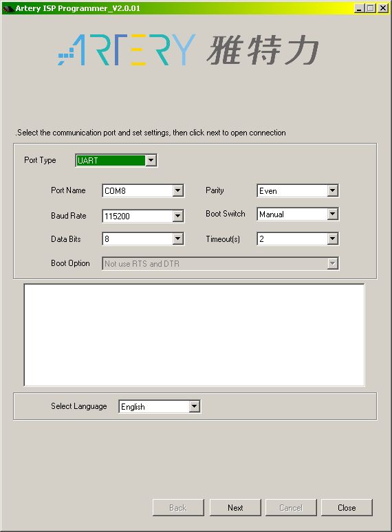Screen dimensions: 392x532
Task: Open the Timeout(s) dropdown arrow
Action: [333, 239]
